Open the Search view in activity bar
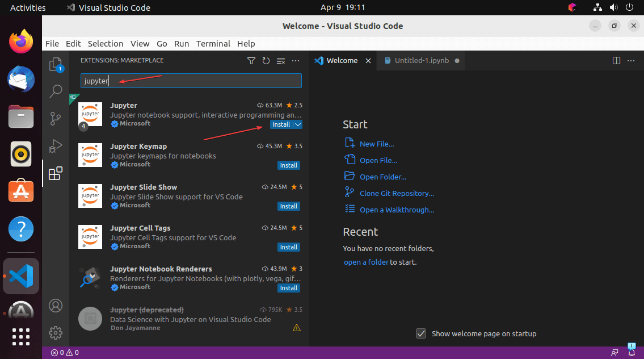 (56, 91)
